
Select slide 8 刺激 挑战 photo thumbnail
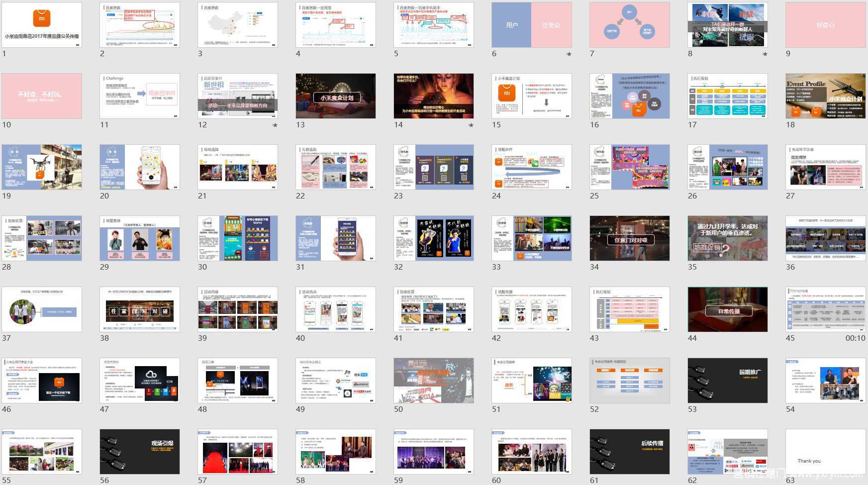click(728, 25)
